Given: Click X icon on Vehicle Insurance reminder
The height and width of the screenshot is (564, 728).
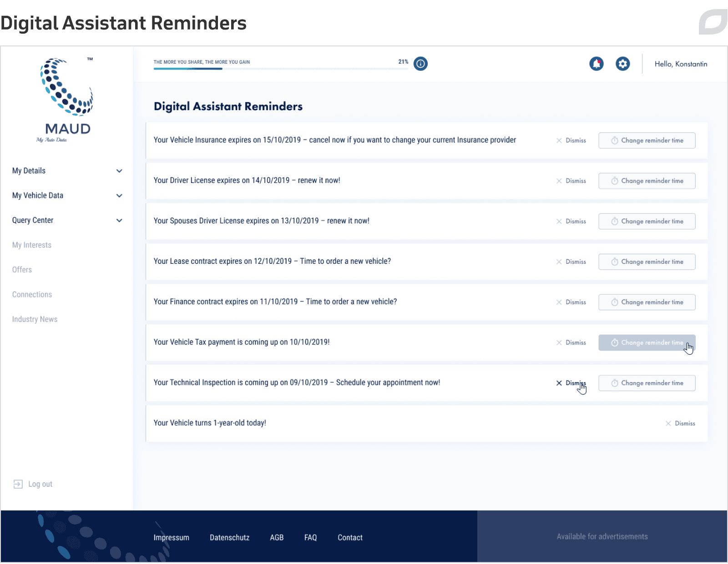Looking at the screenshot, I should [559, 141].
